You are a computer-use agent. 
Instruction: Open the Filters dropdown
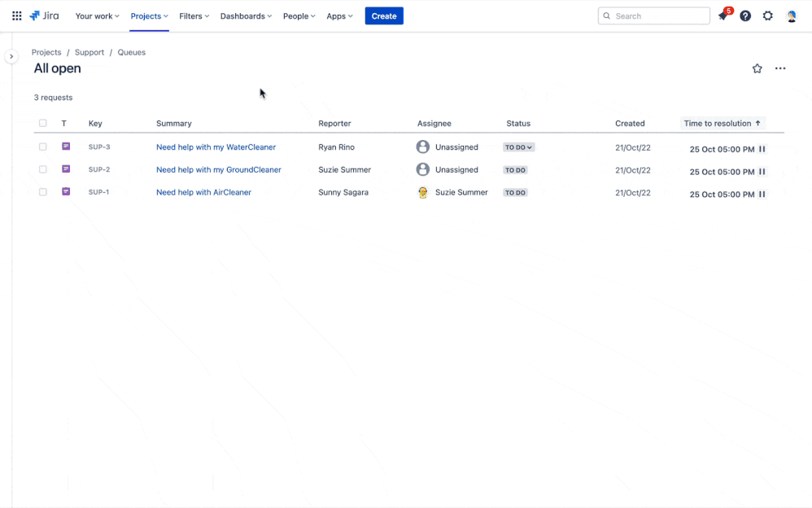(194, 16)
